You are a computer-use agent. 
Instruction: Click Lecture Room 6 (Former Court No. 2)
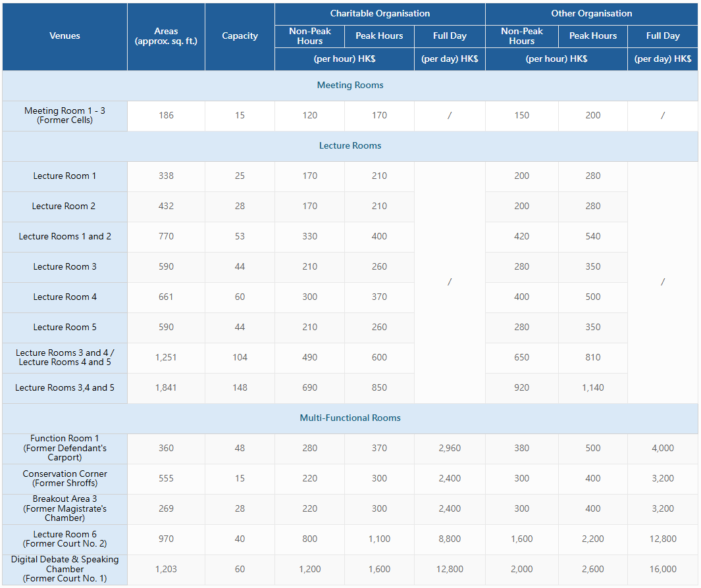click(65, 539)
